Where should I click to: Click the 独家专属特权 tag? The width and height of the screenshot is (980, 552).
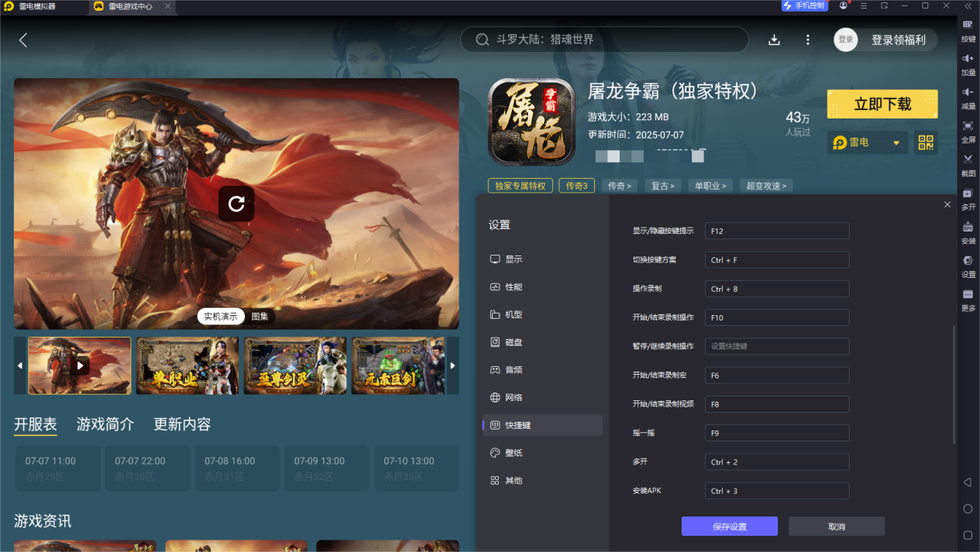(521, 186)
